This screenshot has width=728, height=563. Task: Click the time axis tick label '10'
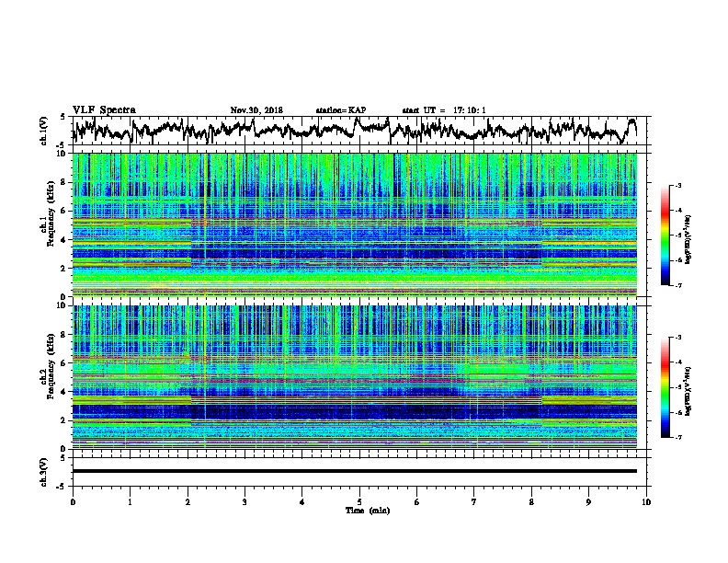pos(646,502)
